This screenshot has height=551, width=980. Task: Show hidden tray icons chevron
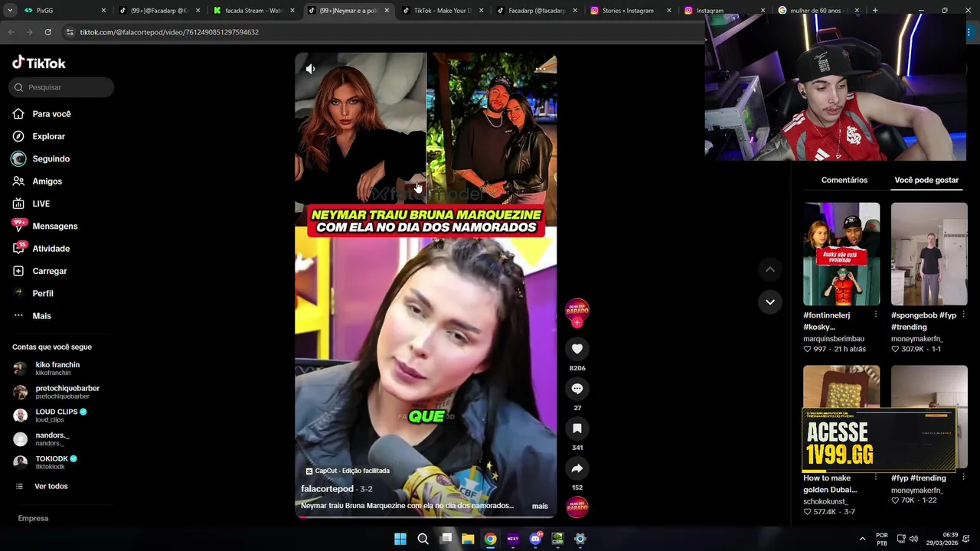(862, 539)
